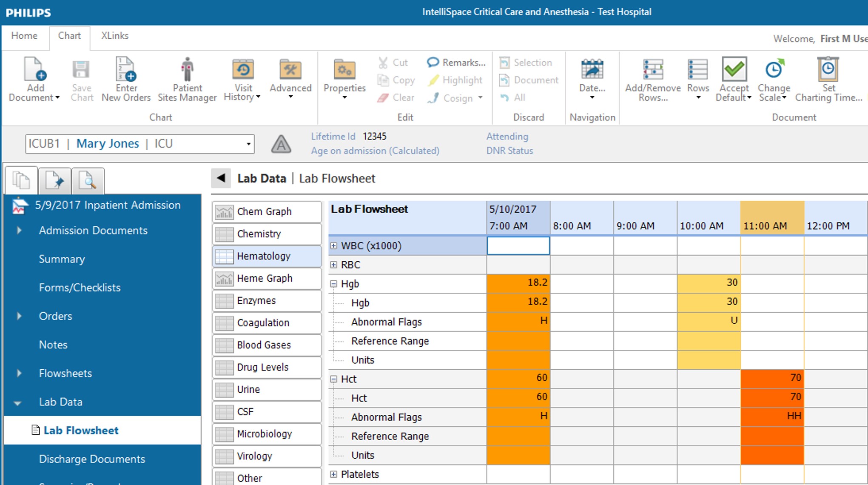Open the Chemistry view
Image resolution: width=868 pixels, height=485 pixels.
(267, 234)
